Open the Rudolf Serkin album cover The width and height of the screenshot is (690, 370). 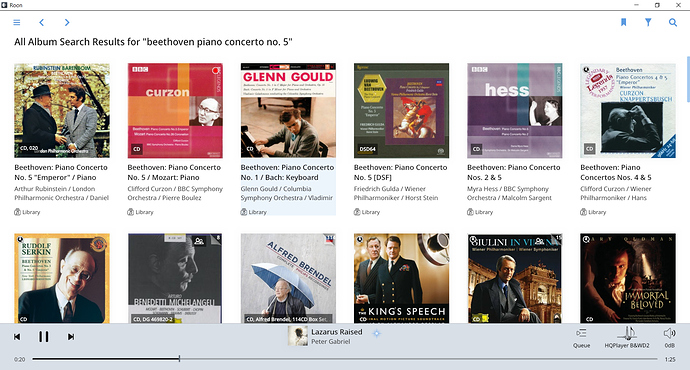tap(62, 278)
